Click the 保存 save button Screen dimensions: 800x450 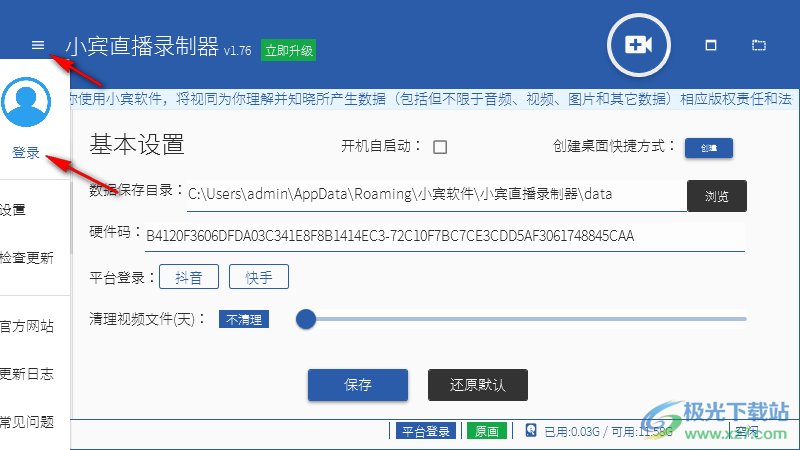pos(358,385)
